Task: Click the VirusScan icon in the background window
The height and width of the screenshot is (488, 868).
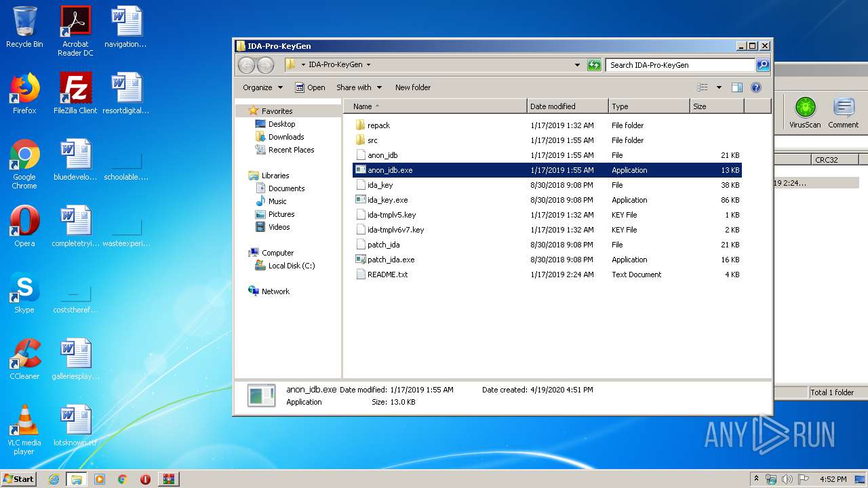Action: [805, 113]
